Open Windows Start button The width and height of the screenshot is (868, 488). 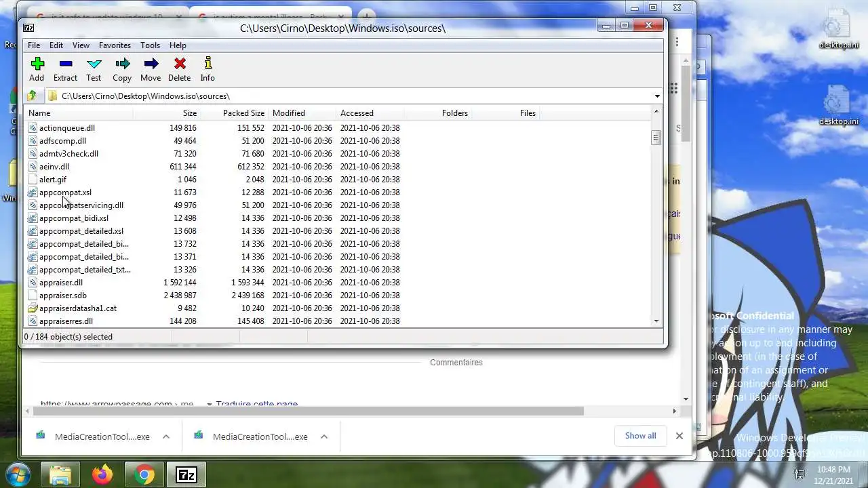pos(18,474)
